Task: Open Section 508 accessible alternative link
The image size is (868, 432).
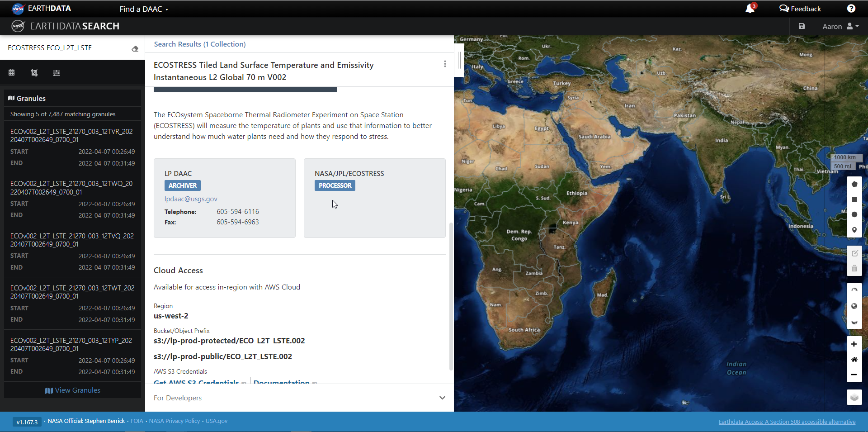Action: (x=787, y=422)
